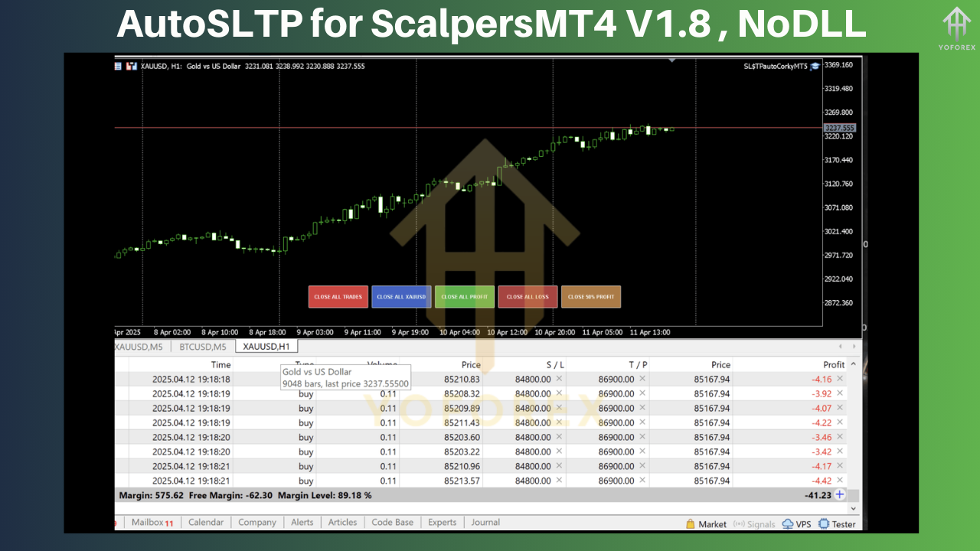Click the blue plus icon near total profit
Image resolution: width=980 pixels, height=551 pixels.
point(839,494)
